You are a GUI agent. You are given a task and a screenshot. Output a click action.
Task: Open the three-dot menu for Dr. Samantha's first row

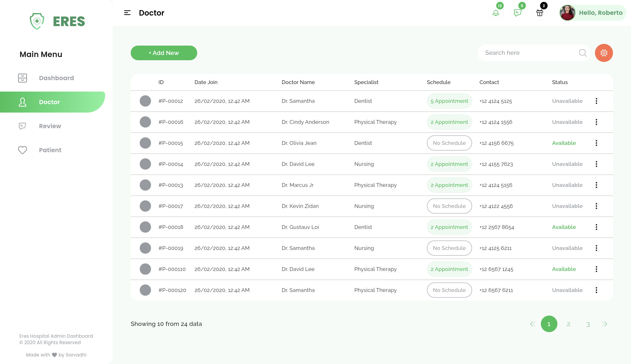pos(597,101)
